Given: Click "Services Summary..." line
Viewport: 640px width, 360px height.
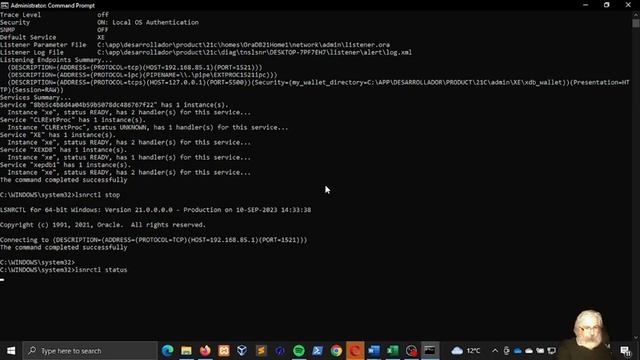Looking at the screenshot, I should pyautogui.click(x=36, y=98).
